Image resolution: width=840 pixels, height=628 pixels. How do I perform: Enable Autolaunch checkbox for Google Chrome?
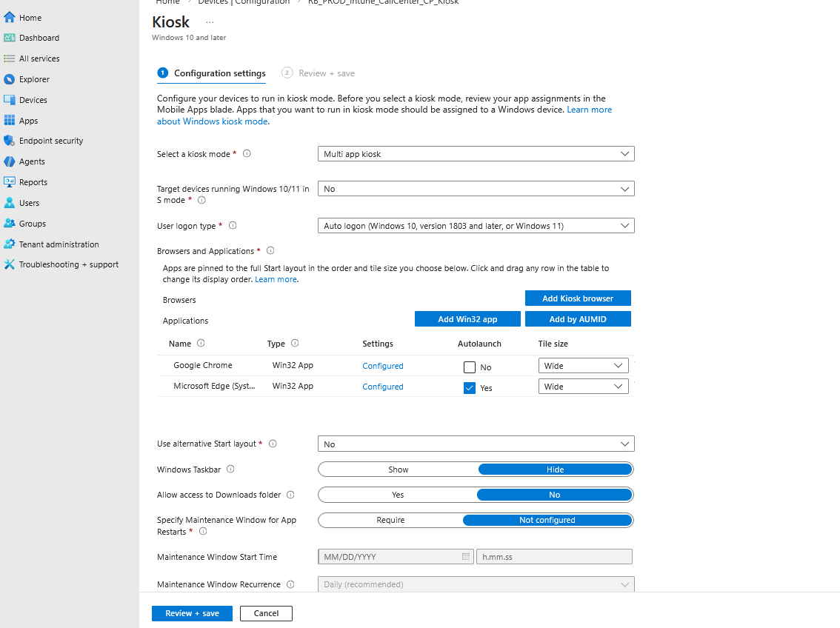[470, 367]
